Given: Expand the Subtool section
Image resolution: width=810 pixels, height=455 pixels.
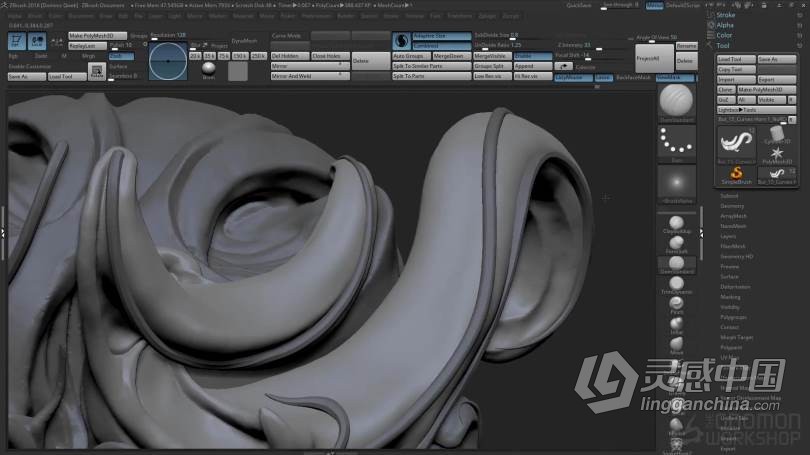Looking at the screenshot, I should (729, 196).
